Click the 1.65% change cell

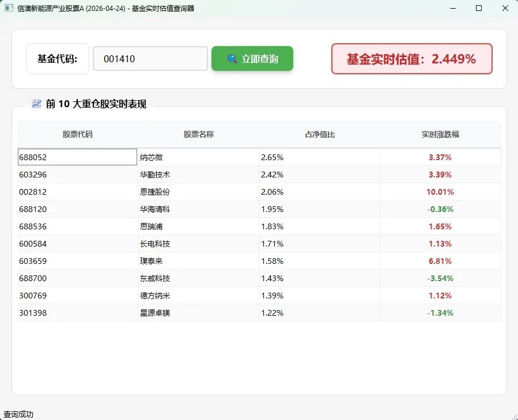(440, 226)
